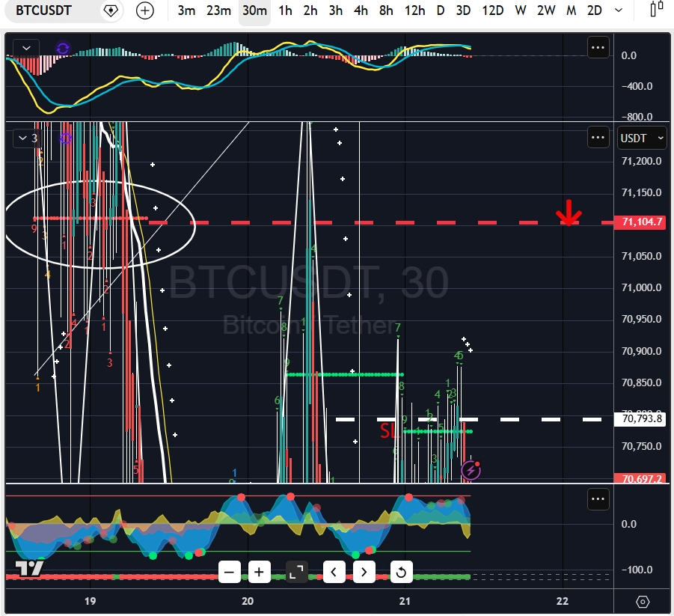Screen dimensions: 674x616
Task: Select the 2D timeframe
Action: pyautogui.click(x=595, y=10)
